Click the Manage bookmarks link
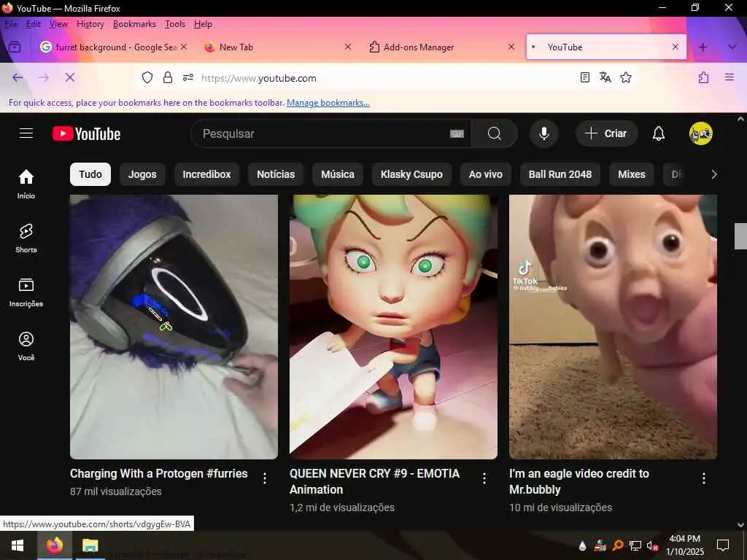This screenshot has width=747, height=560. (328, 102)
